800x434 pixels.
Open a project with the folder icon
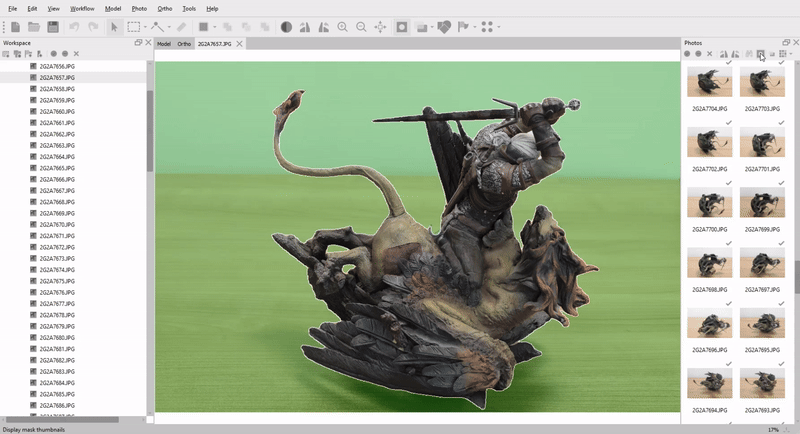point(34,27)
